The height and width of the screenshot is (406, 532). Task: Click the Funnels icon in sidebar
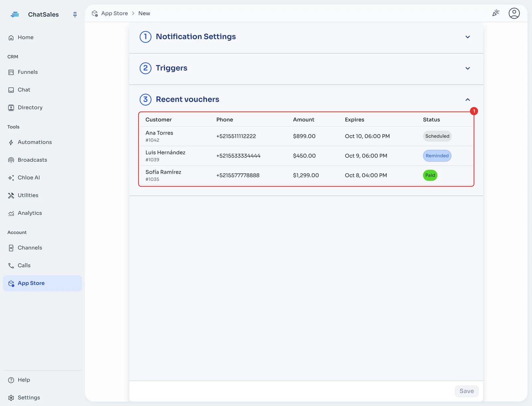11,72
